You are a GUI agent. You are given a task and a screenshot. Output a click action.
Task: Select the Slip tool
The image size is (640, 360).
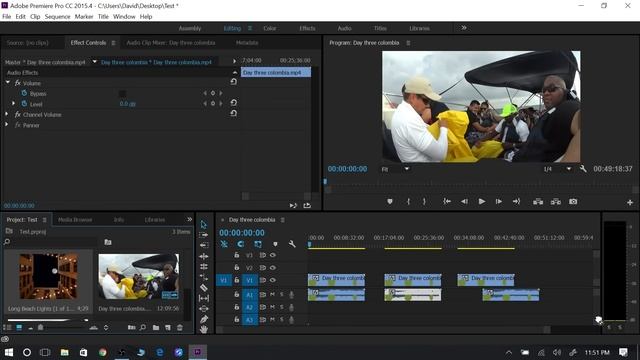coord(204,298)
